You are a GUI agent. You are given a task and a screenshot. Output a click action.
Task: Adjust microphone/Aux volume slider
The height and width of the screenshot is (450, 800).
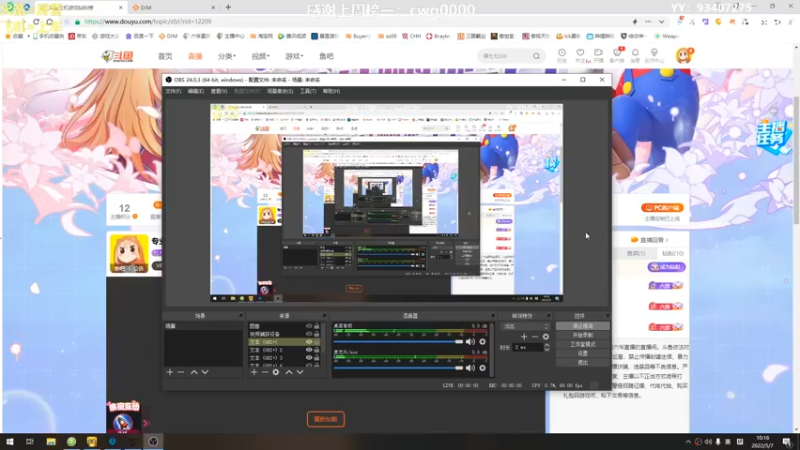click(398, 368)
